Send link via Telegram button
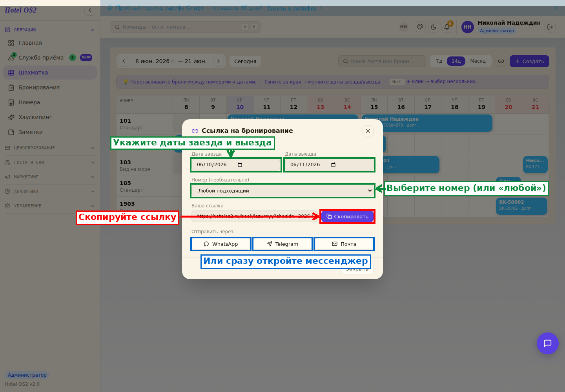This screenshot has width=565, height=392. coord(282,244)
